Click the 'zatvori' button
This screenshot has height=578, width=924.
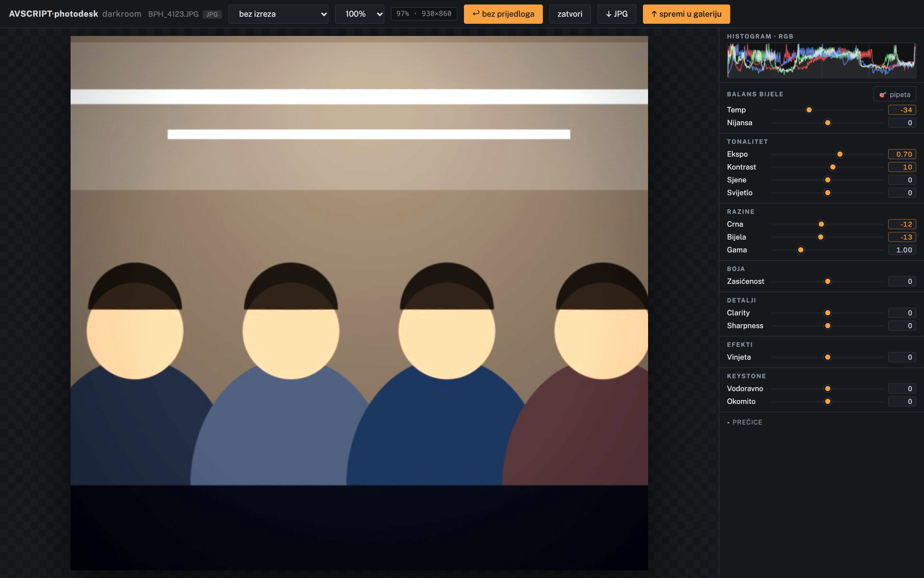[570, 14]
